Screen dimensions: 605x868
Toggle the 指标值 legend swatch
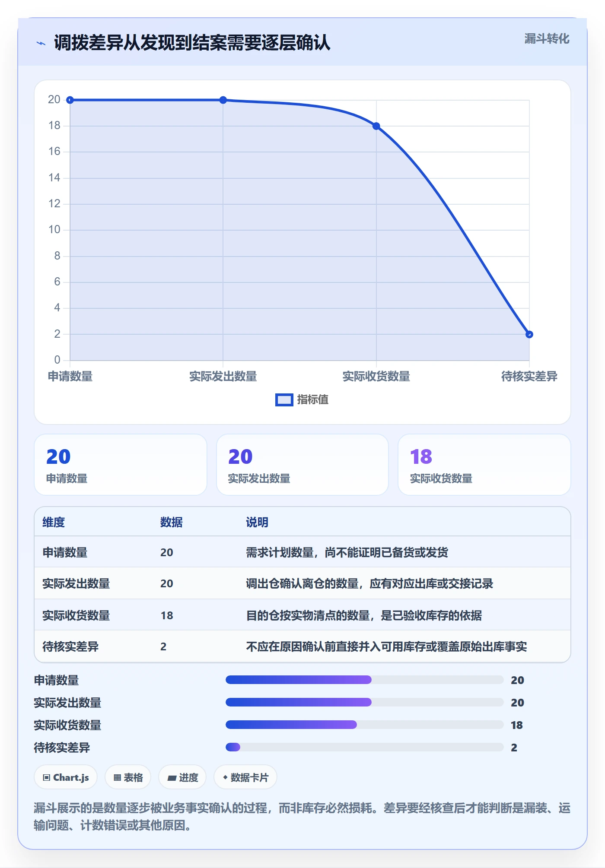(284, 400)
